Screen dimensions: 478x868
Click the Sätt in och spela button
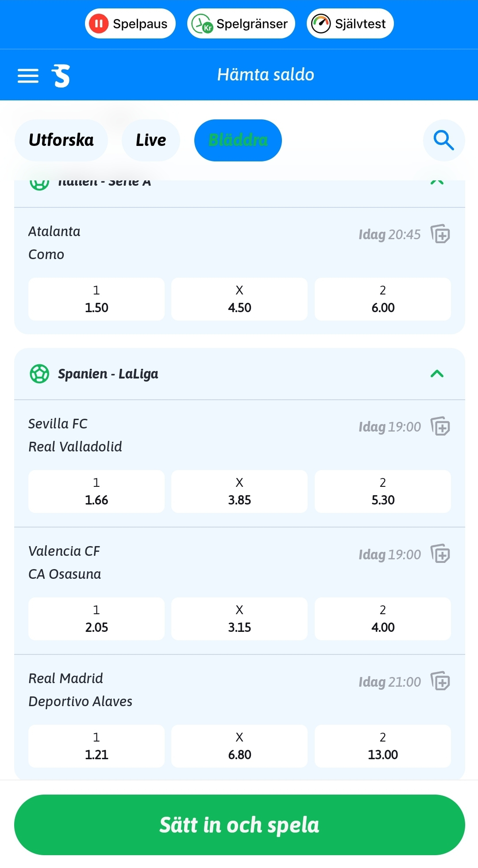[239, 824]
